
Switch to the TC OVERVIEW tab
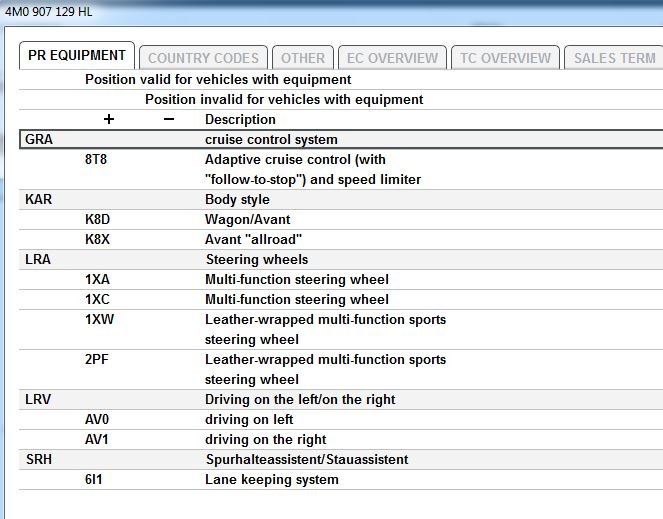(x=505, y=58)
